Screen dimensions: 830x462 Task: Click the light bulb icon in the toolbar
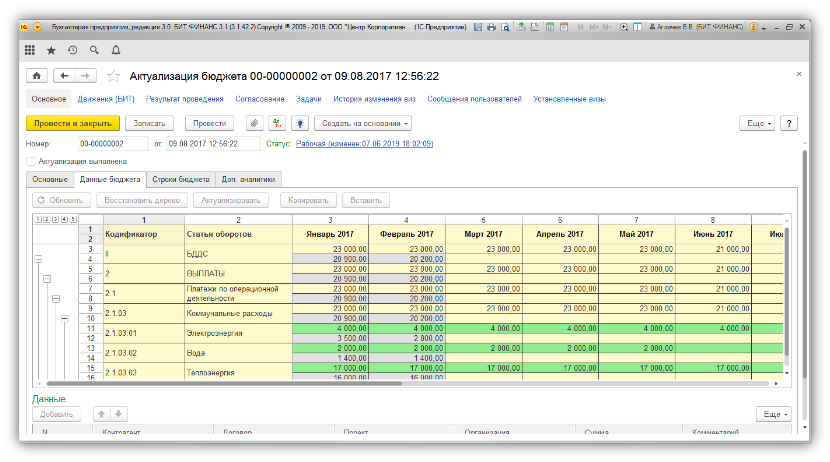(298, 123)
